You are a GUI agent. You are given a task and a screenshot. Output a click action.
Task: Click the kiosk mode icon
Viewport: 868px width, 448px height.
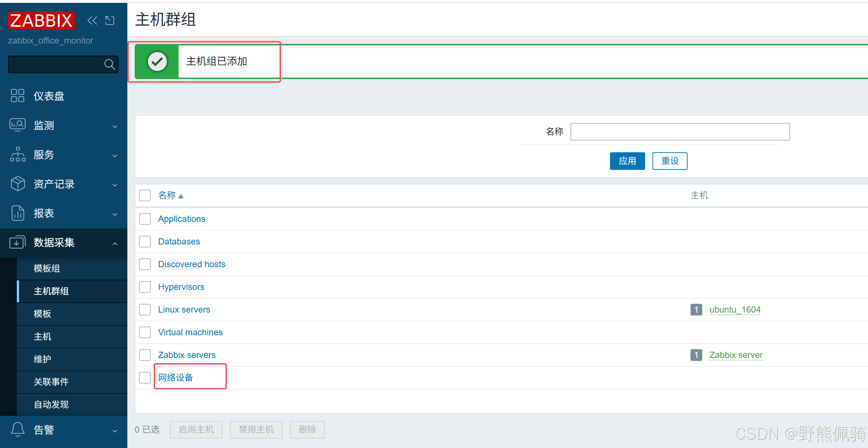pyautogui.click(x=110, y=20)
